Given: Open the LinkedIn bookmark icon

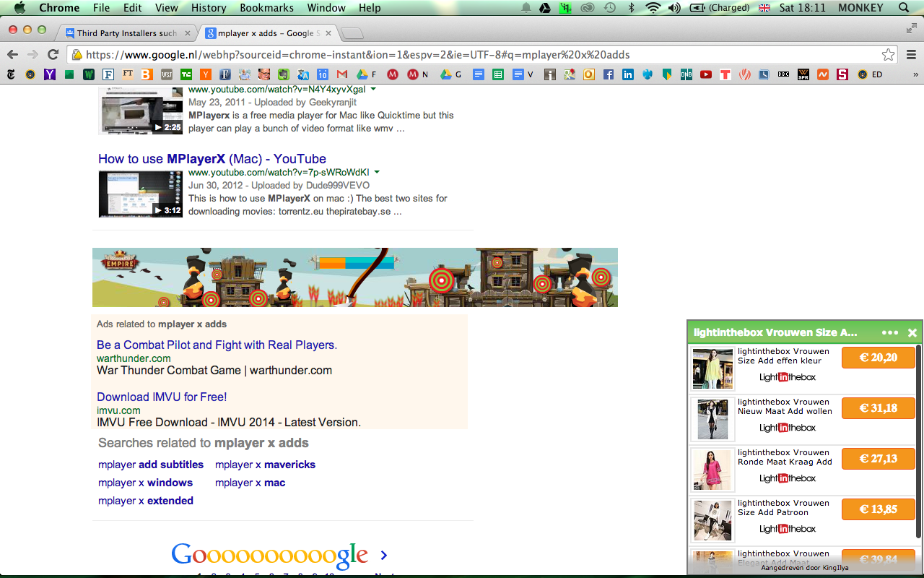Looking at the screenshot, I should (628, 74).
